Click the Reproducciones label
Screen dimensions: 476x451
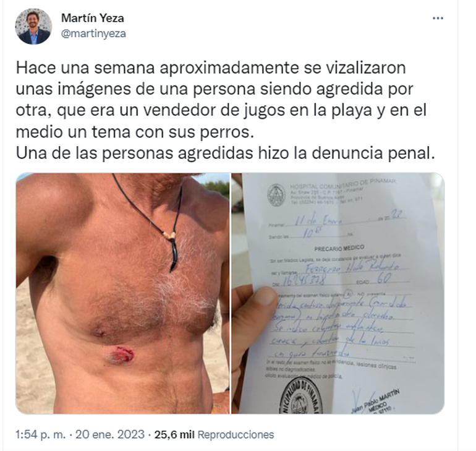(x=236, y=434)
